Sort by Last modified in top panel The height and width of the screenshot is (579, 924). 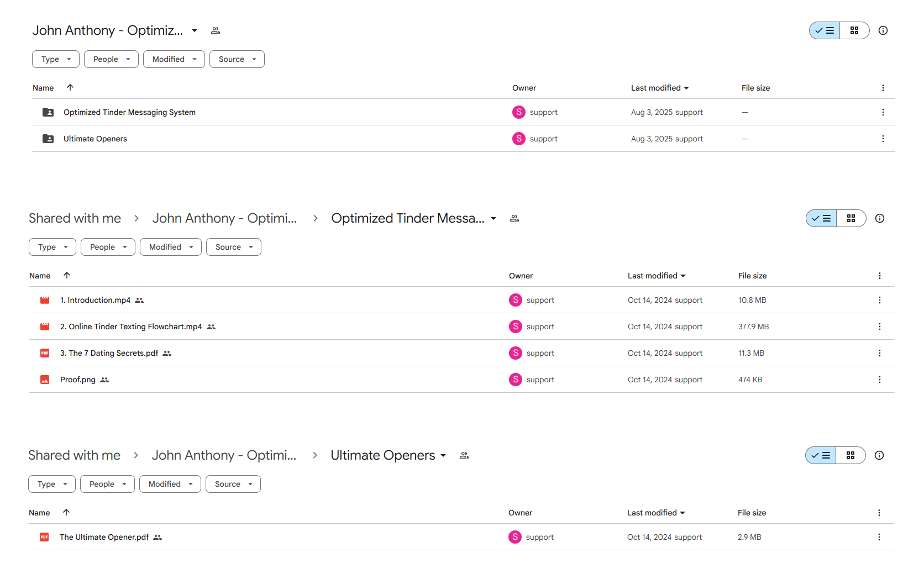660,88
